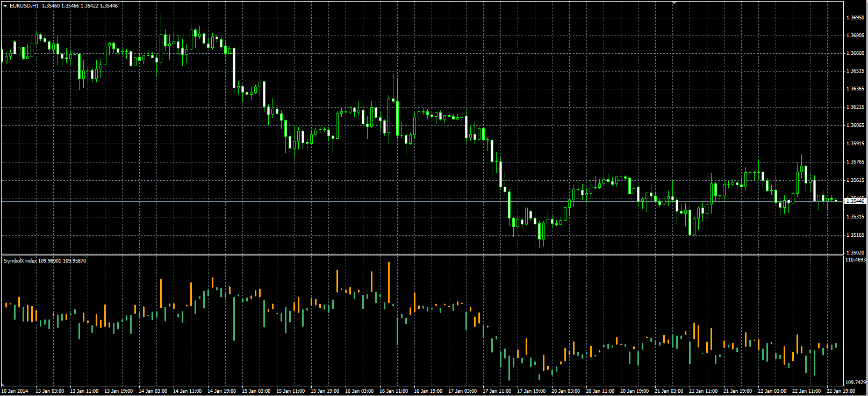
Task: Click the 13 Jan 03:00 time label
Action: tap(49, 391)
